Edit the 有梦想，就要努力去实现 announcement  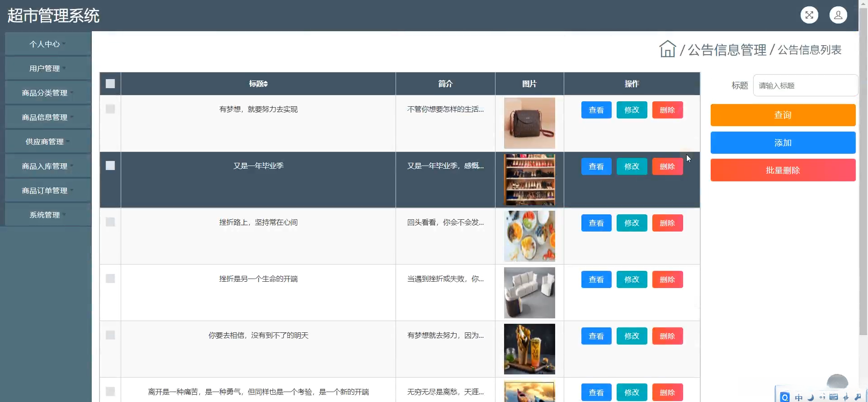pyautogui.click(x=632, y=110)
